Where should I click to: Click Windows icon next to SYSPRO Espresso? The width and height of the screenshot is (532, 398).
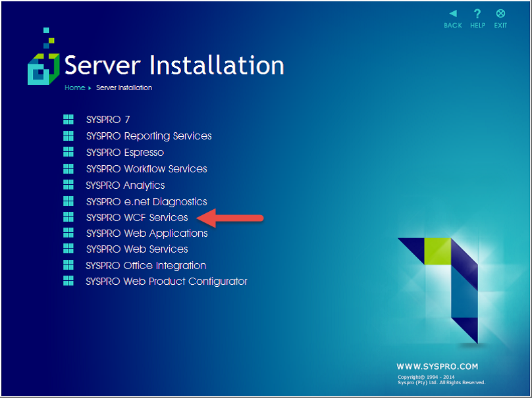tap(68, 152)
